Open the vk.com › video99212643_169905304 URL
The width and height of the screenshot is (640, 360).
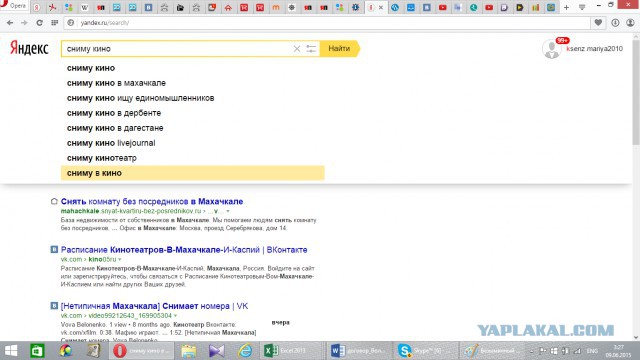coord(116,316)
